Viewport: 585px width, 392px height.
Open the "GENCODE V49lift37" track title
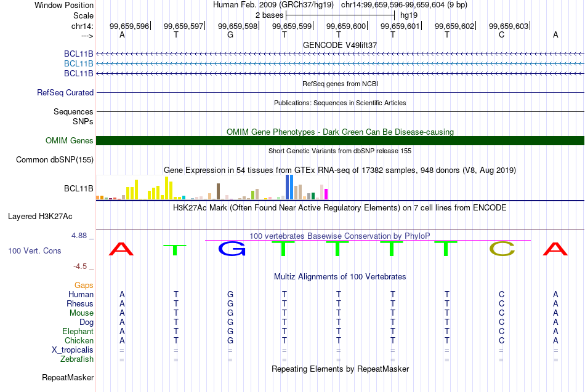click(x=340, y=45)
